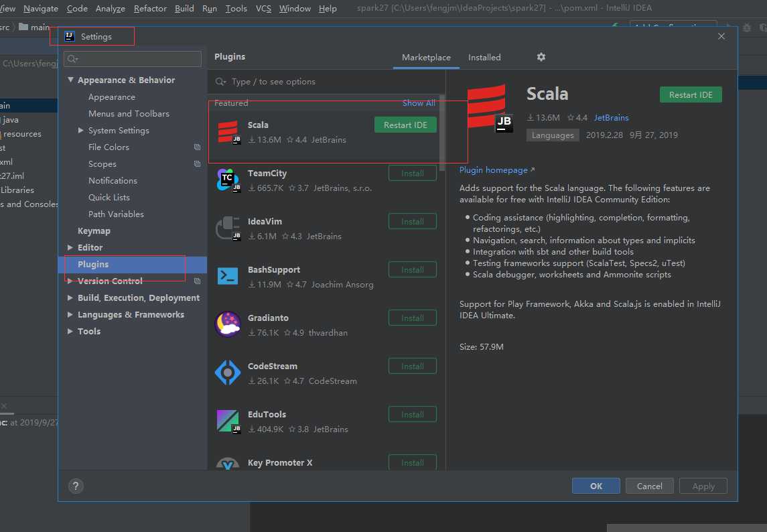Install the CodeStream plugin
Image resolution: width=767 pixels, height=532 pixels.
(x=413, y=366)
